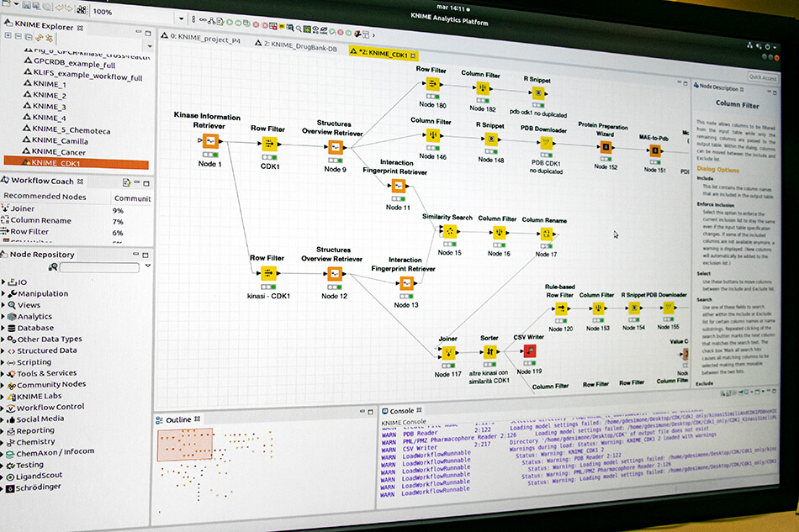The width and height of the screenshot is (799, 532).
Task: Switch to the 0: KNIME_project_P4 tab
Action: pyautogui.click(x=201, y=38)
